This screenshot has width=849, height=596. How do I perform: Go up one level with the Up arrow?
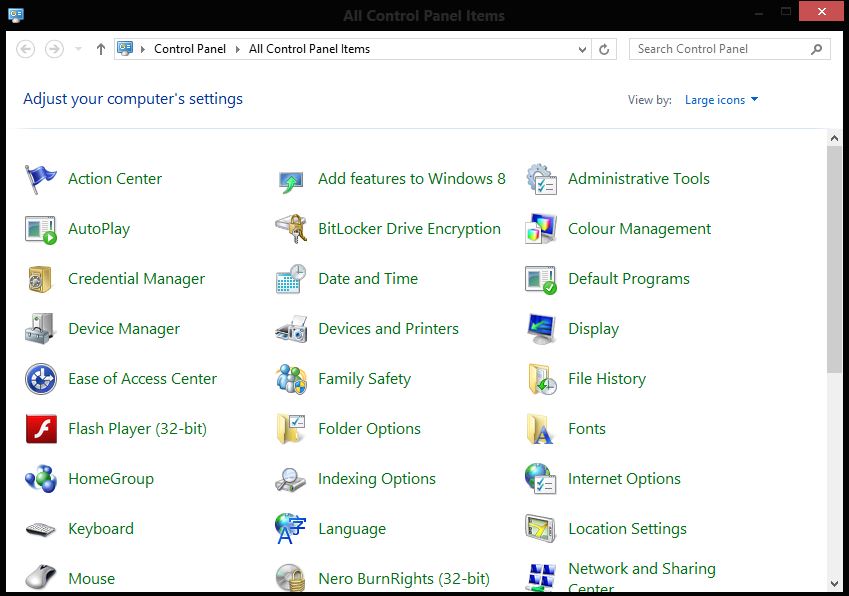pyautogui.click(x=101, y=49)
